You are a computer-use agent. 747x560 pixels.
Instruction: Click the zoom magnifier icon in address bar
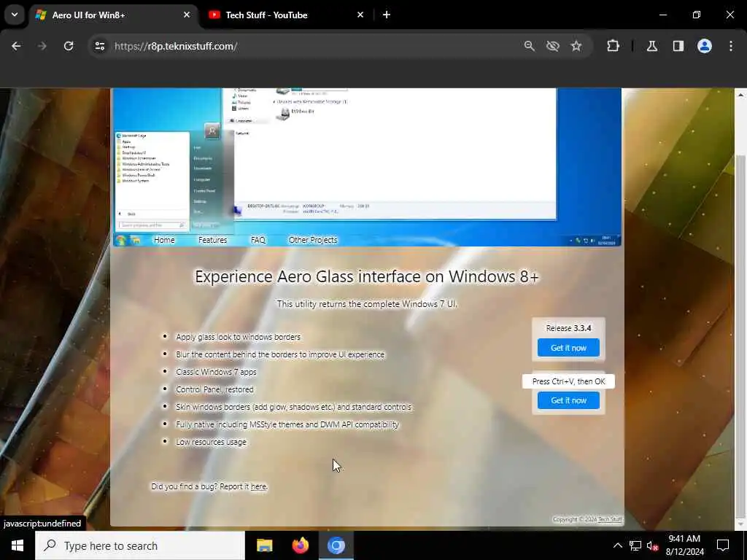point(530,46)
